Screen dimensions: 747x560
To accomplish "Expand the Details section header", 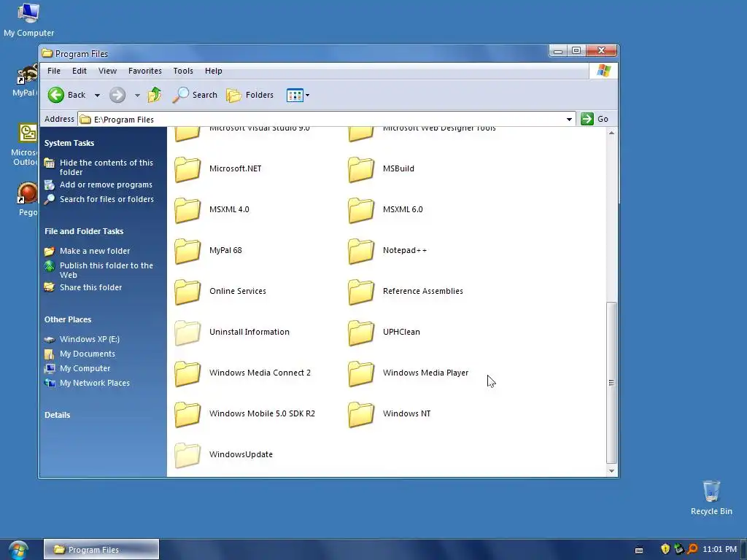I will pos(57,415).
